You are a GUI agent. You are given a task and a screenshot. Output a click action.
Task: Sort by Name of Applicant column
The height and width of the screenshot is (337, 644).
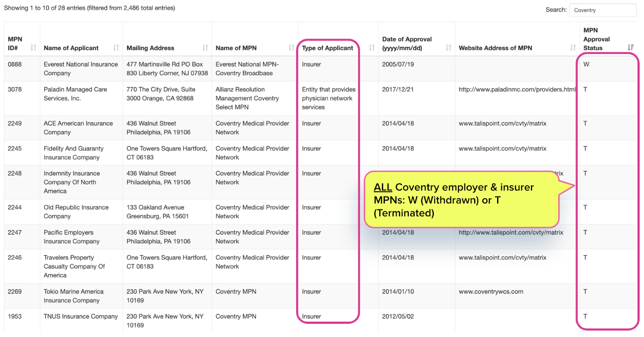pos(116,48)
